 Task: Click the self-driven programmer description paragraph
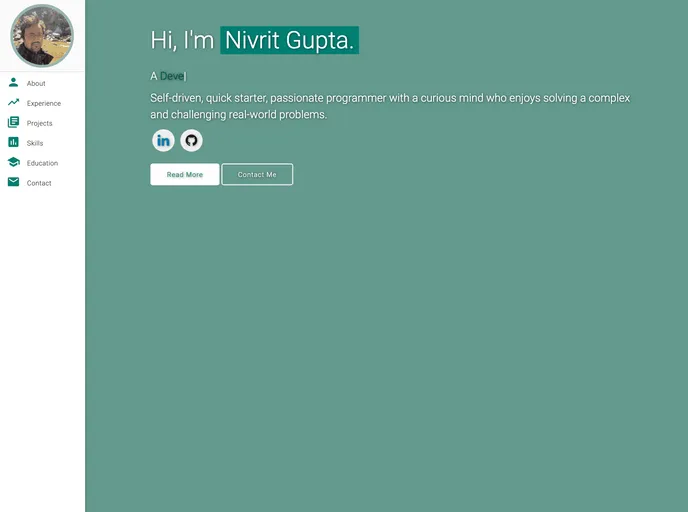tap(390, 106)
